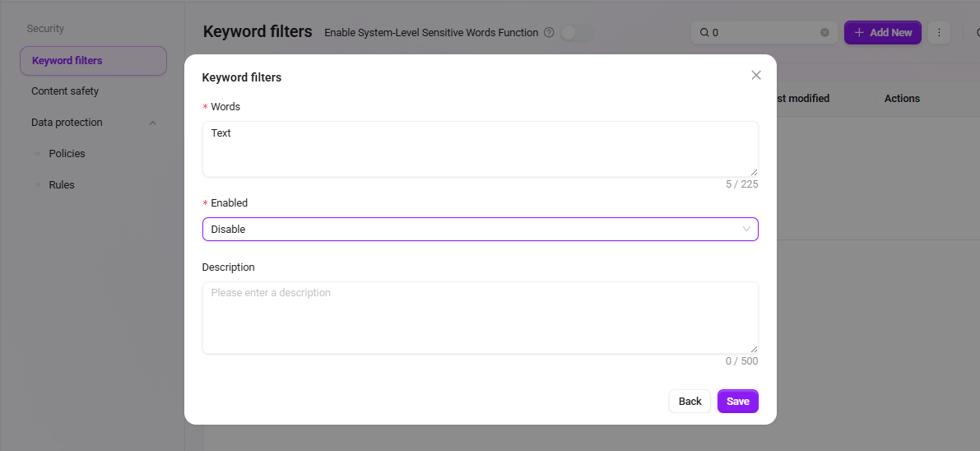Select Keyword filters in sidebar
The image size is (980, 451).
[93, 61]
